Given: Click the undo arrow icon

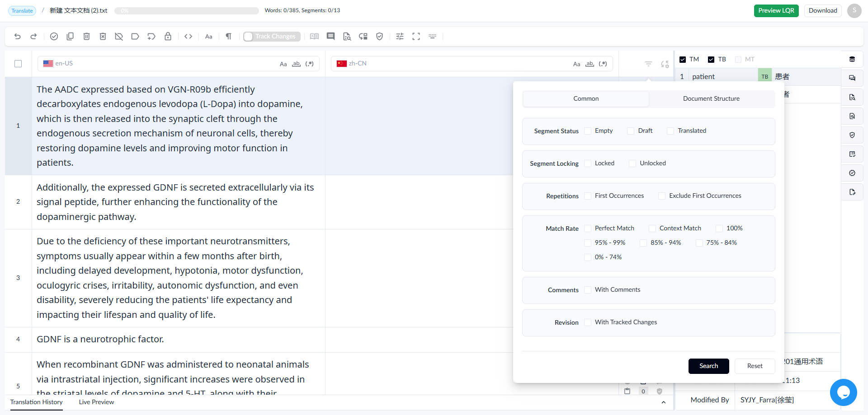Looking at the screenshot, I should pyautogui.click(x=18, y=37).
